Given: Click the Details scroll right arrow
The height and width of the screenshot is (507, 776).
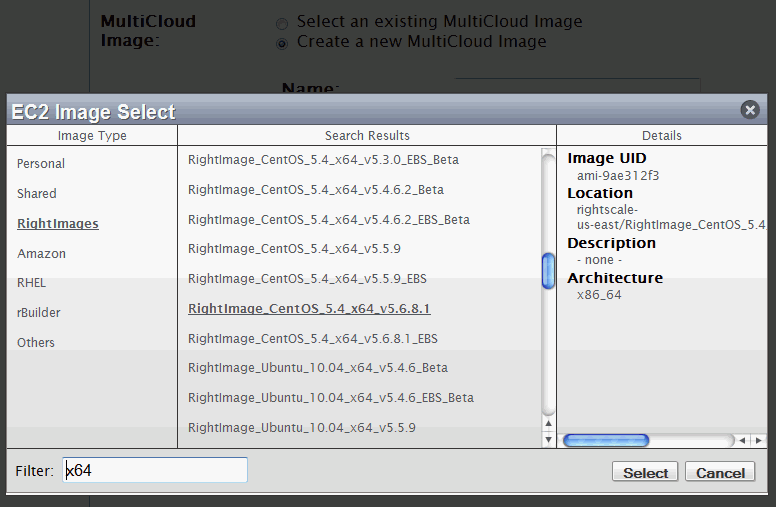Looking at the screenshot, I should click(x=758, y=440).
